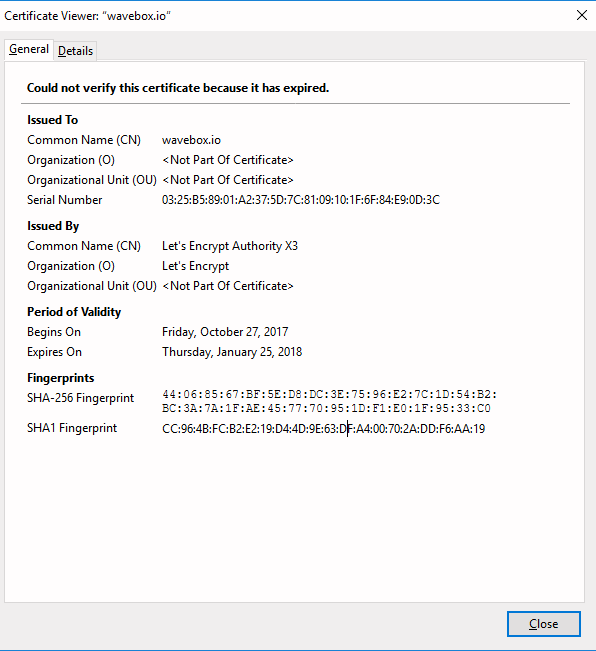The image size is (596, 651).
Task: Click Issued By Organizational Unit not-part value
Action: (x=228, y=286)
